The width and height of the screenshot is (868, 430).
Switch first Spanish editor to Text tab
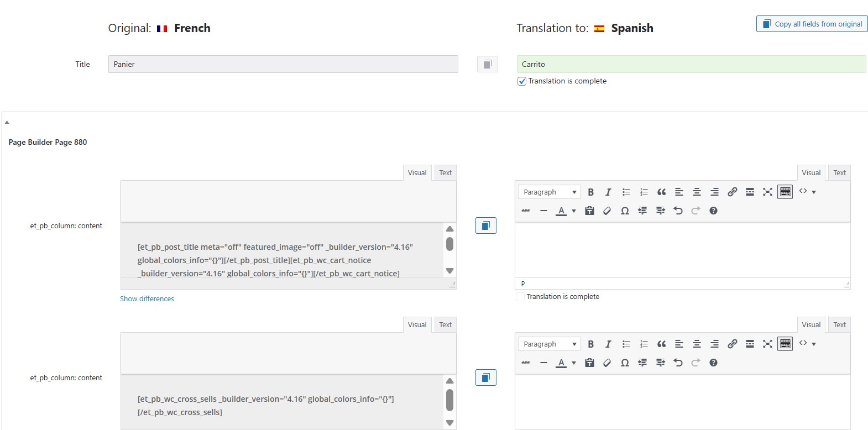pos(839,172)
